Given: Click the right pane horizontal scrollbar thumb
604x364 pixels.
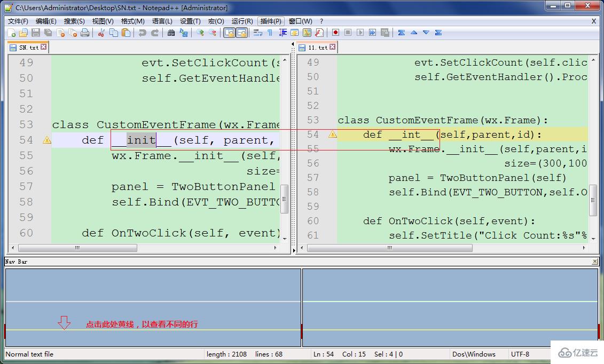Looking at the screenshot, I should click(390, 248).
